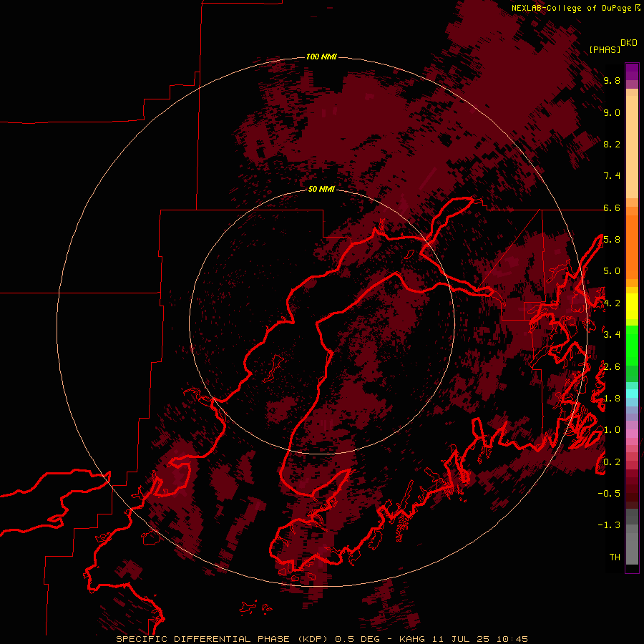Click the KAHG radar site identifier
Screen dimensions: 644x644
[x=413, y=639]
